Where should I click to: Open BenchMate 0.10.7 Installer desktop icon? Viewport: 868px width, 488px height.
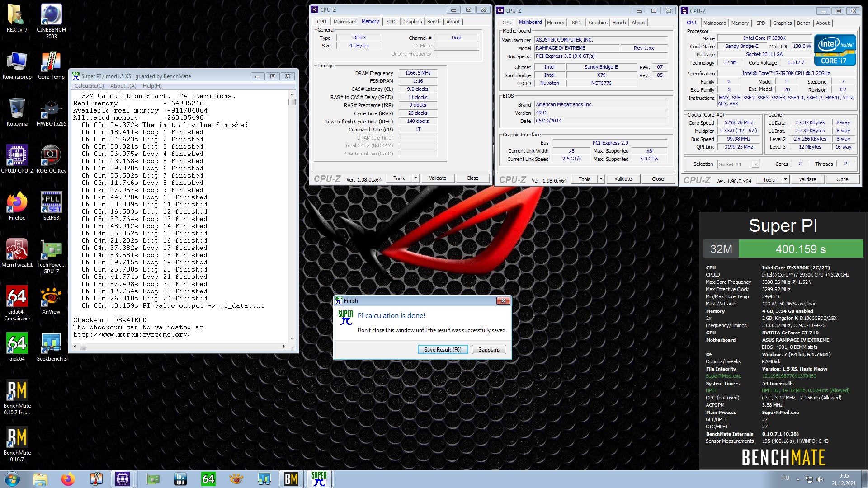(17, 398)
